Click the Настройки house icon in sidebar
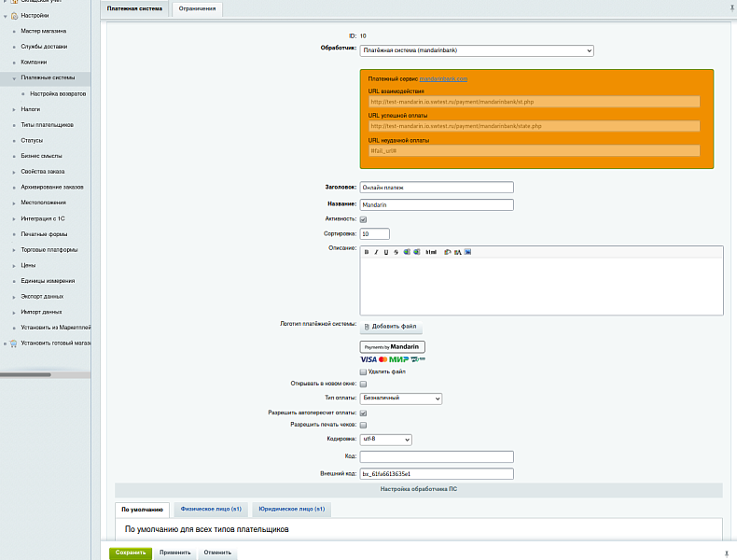Image resolution: width=737 pixels, height=560 pixels. [x=14, y=16]
